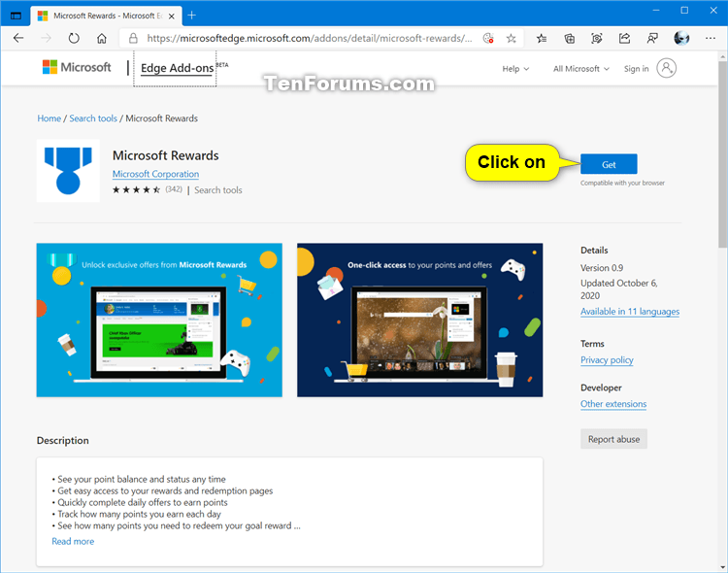Start Web capture tool
The image size is (728, 573).
tap(597, 38)
